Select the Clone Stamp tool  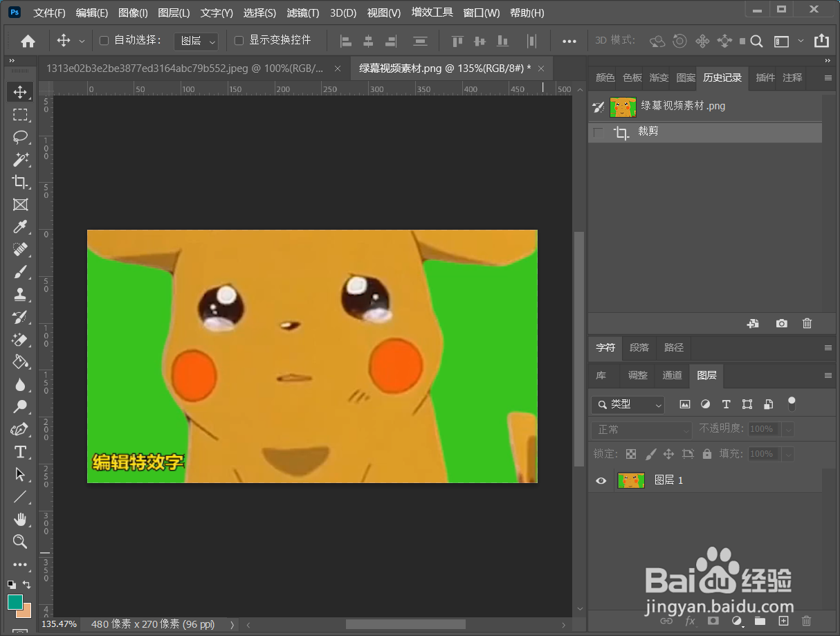20,294
